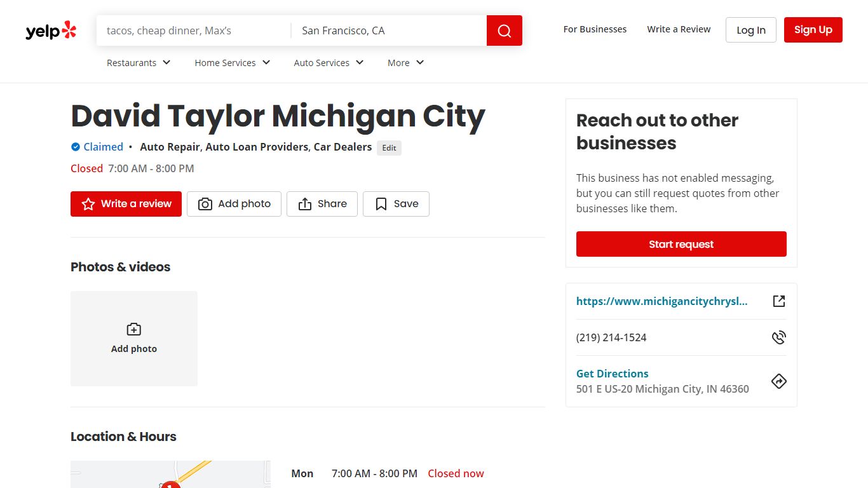Click the address 501 E US-20 text
Screen dimensions: 868x488
663,389
